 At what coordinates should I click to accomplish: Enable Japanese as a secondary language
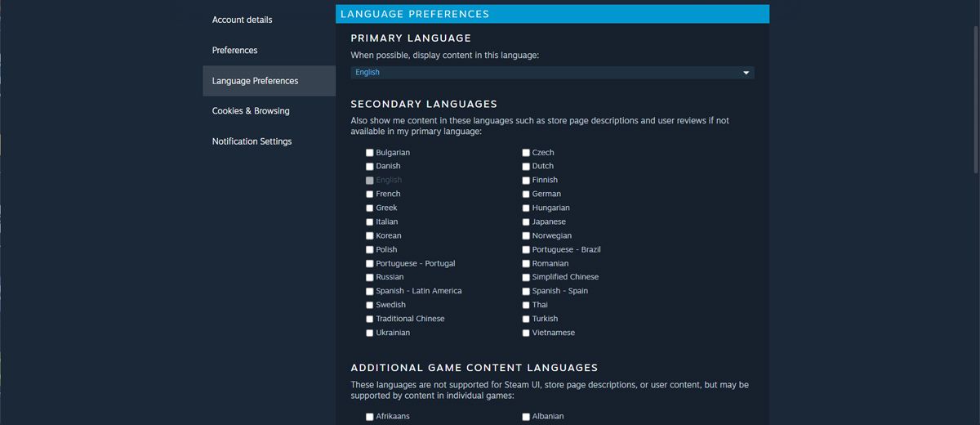click(526, 222)
